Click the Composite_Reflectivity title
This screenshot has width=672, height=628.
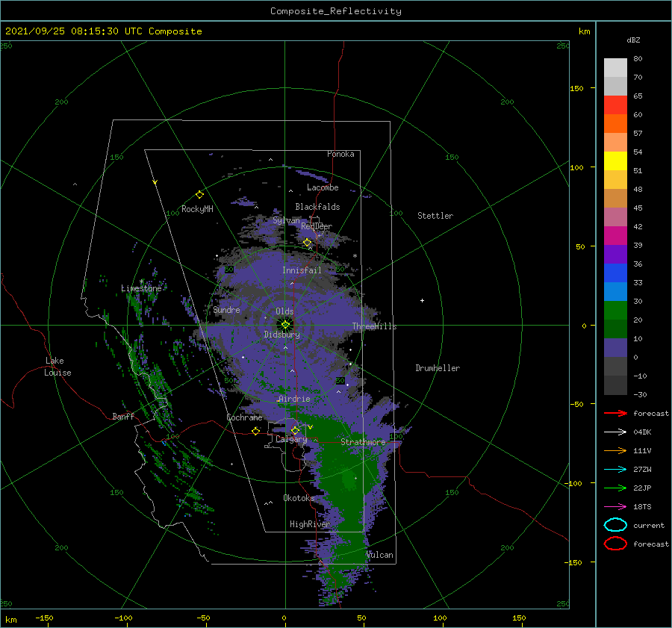[336, 11]
